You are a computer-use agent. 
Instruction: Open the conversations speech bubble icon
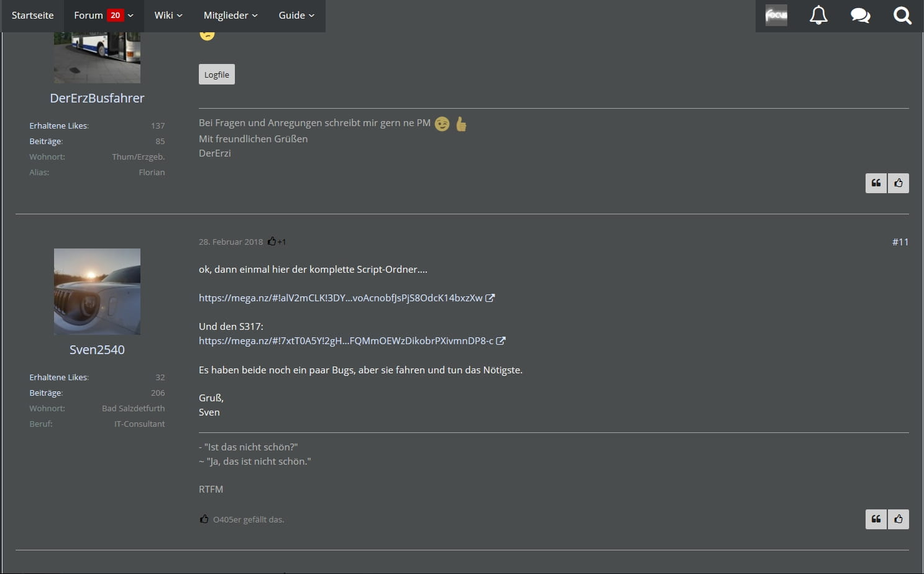tap(860, 16)
